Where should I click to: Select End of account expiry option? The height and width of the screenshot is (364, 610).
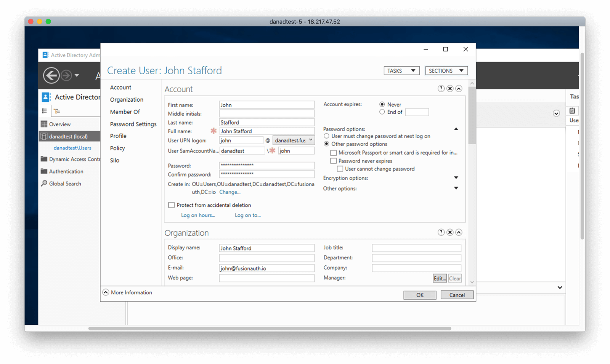(x=382, y=112)
